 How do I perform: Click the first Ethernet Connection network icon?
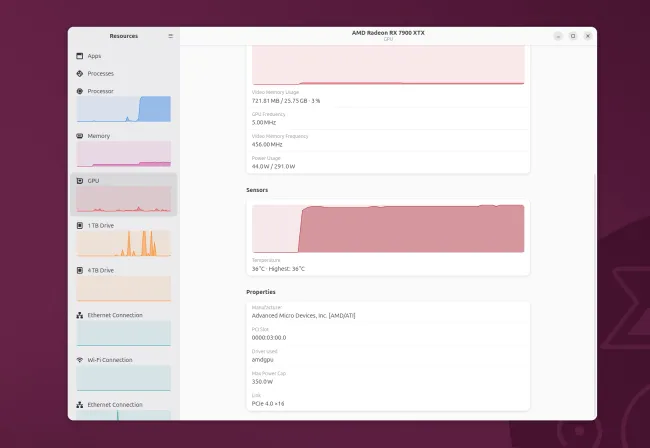[80, 315]
